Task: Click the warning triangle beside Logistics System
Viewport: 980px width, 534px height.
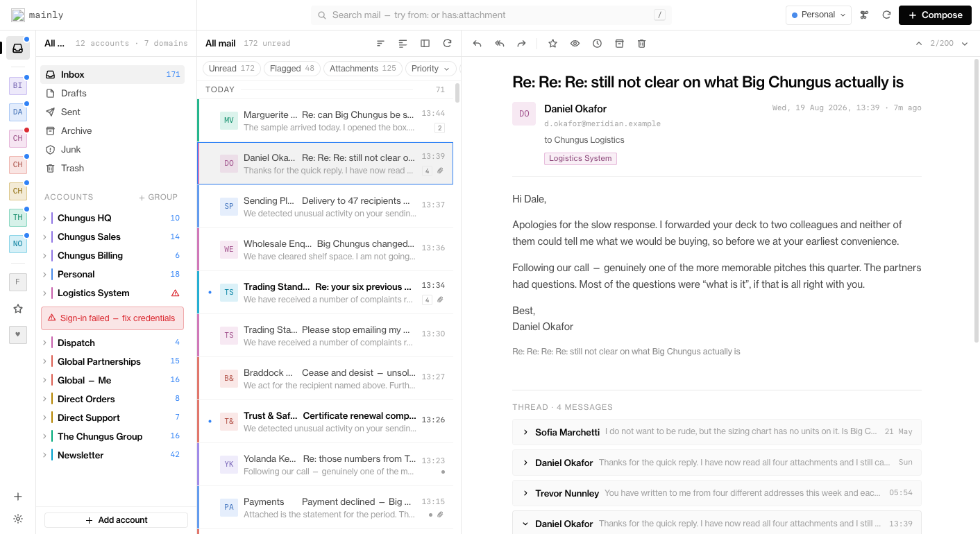Action: tap(175, 293)
